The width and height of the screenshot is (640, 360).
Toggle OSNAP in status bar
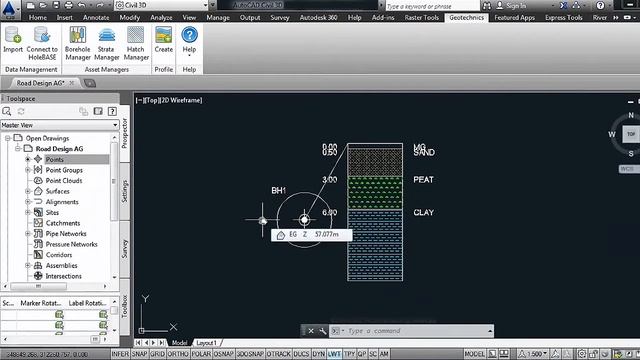click(223, 354)
